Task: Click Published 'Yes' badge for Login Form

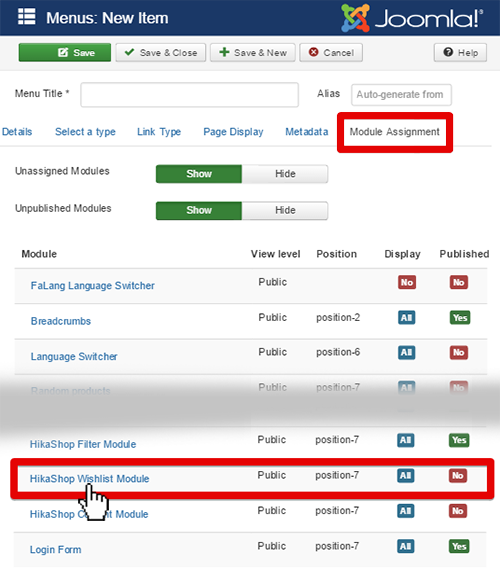Action: tap(459, 546)
